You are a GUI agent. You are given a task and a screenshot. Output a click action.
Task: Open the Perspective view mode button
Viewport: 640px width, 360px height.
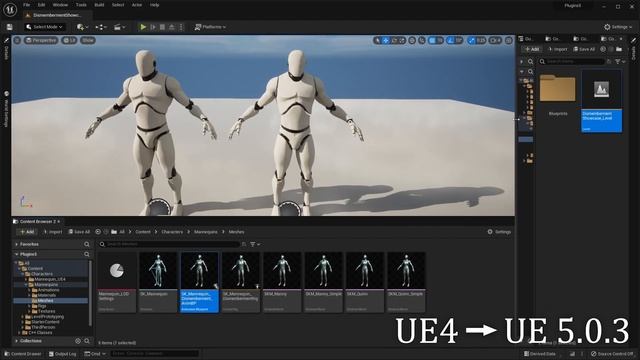41,40
